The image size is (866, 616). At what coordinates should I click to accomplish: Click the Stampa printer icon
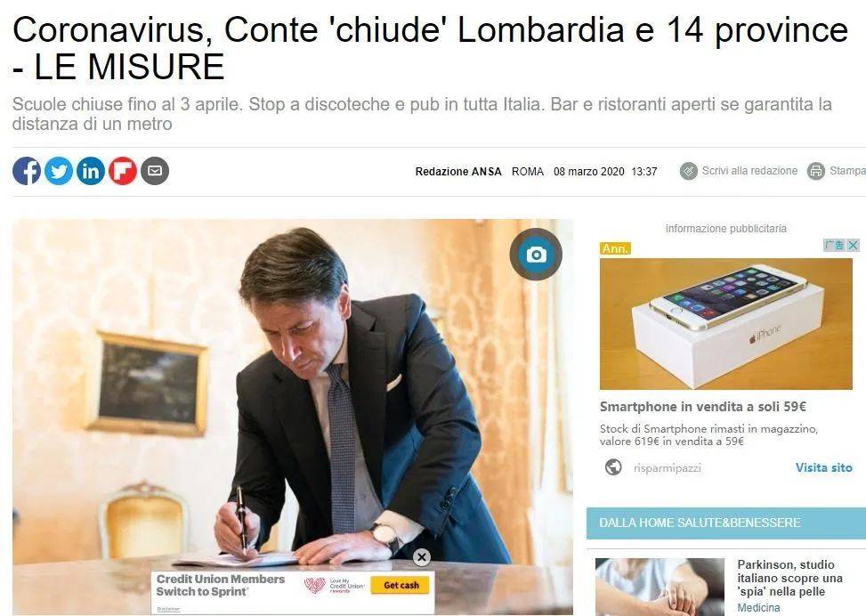tap(816, 171)
